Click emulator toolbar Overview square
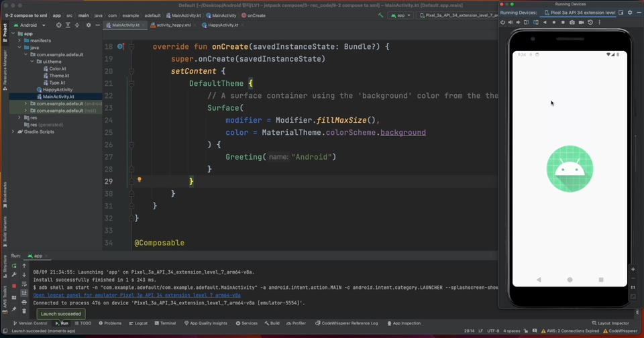This screenshot has height=338, width=644. (563, 23)
